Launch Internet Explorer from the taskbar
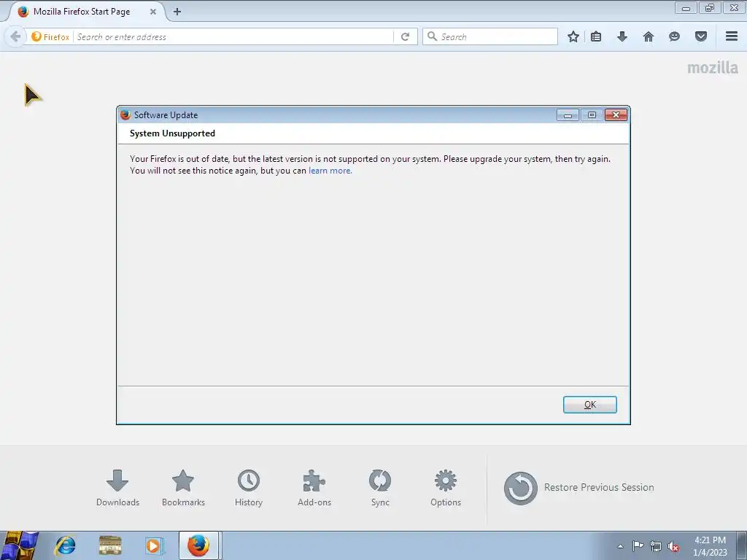Viewport: 747px width, 560px height. tap(65, 545)
